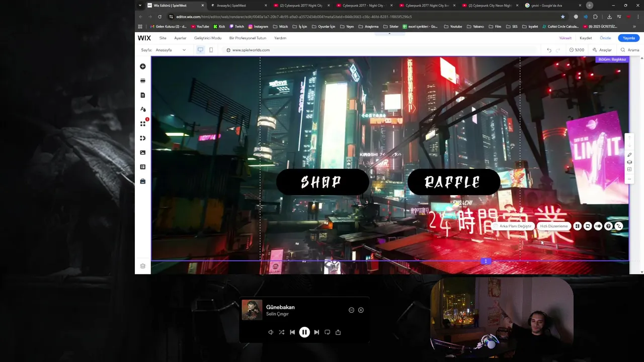Click the layout grid icon in right panel
This screenshot has width=644, height=362.
tap(629, 169)
